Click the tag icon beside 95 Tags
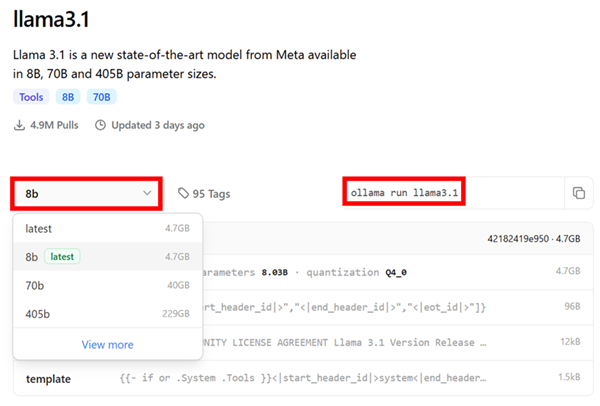The height and width of the screenshot is (406, 600). tap(183, 193)
